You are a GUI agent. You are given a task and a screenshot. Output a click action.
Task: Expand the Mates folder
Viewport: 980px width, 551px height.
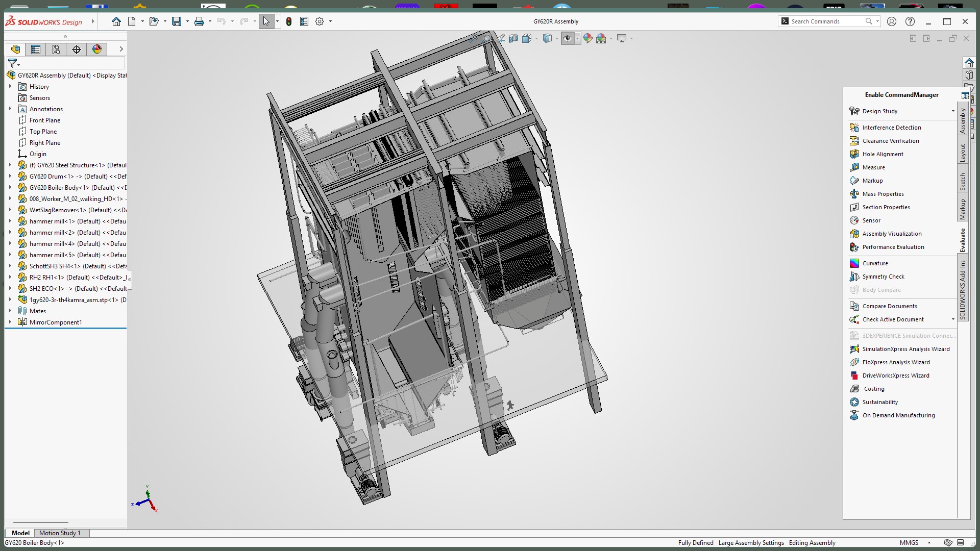(10, 311)
